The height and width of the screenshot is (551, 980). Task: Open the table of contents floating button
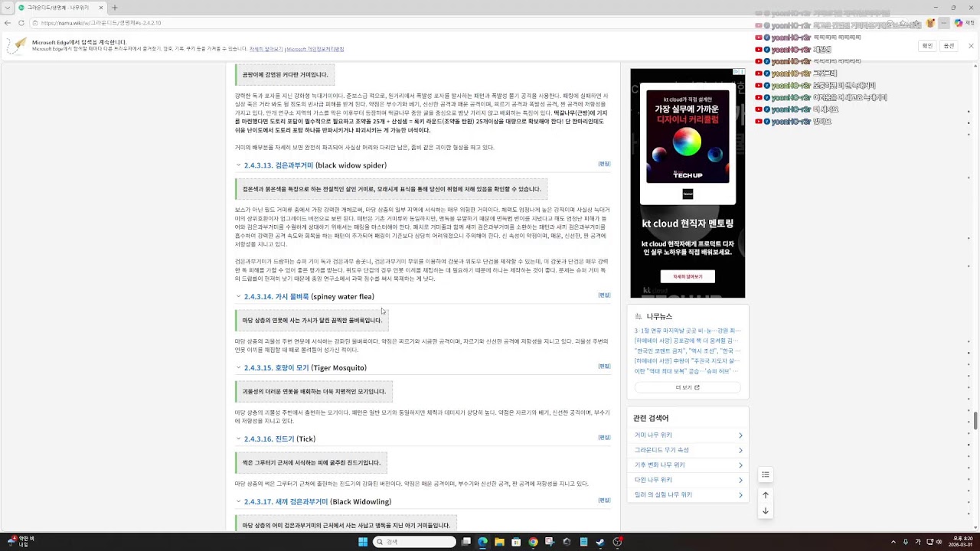pyautogui.click(x=765, y=475)
